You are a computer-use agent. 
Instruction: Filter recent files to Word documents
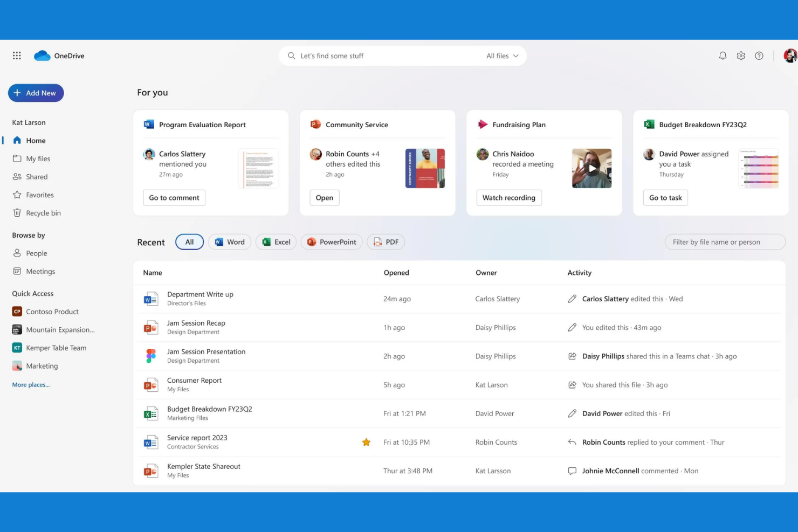pos(229,241)
